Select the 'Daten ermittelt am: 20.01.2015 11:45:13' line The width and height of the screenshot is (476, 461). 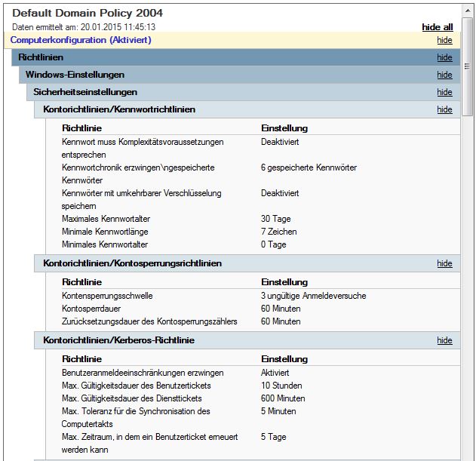(x=84, y=27)
